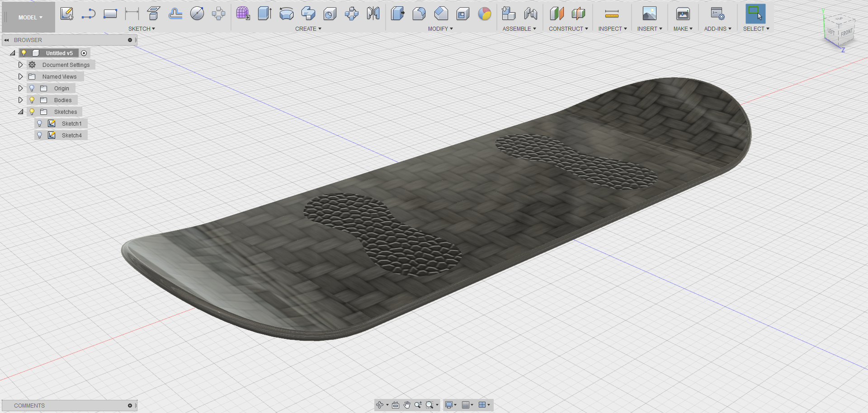This screenshot has height=413, width=868.
Task: Expand Document Settings in the browser
Action: 20,64
